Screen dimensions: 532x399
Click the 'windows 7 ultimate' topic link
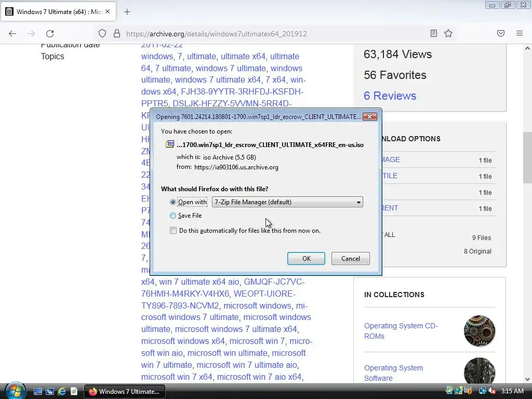231,68
